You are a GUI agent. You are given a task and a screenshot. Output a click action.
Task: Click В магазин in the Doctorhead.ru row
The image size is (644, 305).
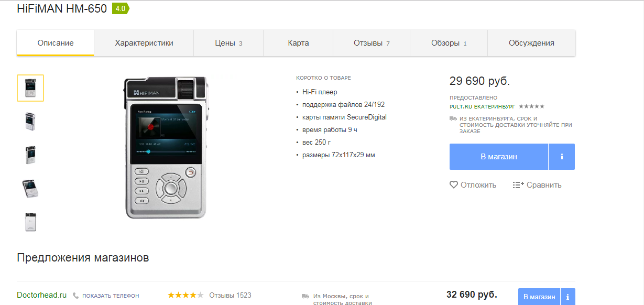(539, 297)
